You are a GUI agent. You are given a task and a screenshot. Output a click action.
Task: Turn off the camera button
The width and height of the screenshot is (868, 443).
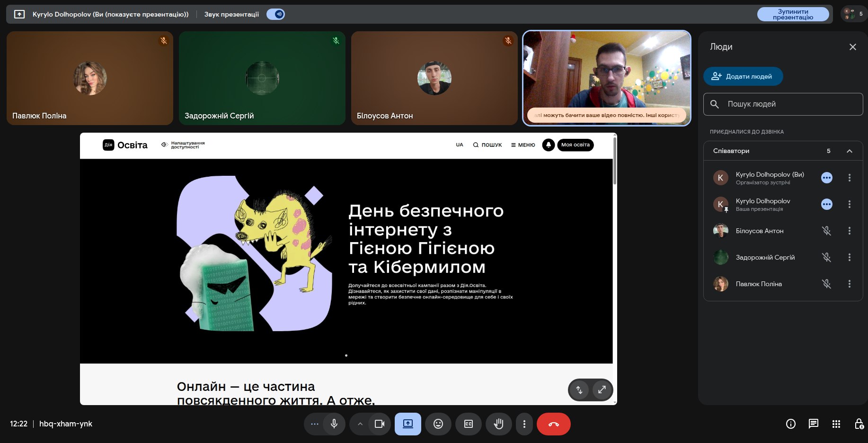(x=380, y=424)
